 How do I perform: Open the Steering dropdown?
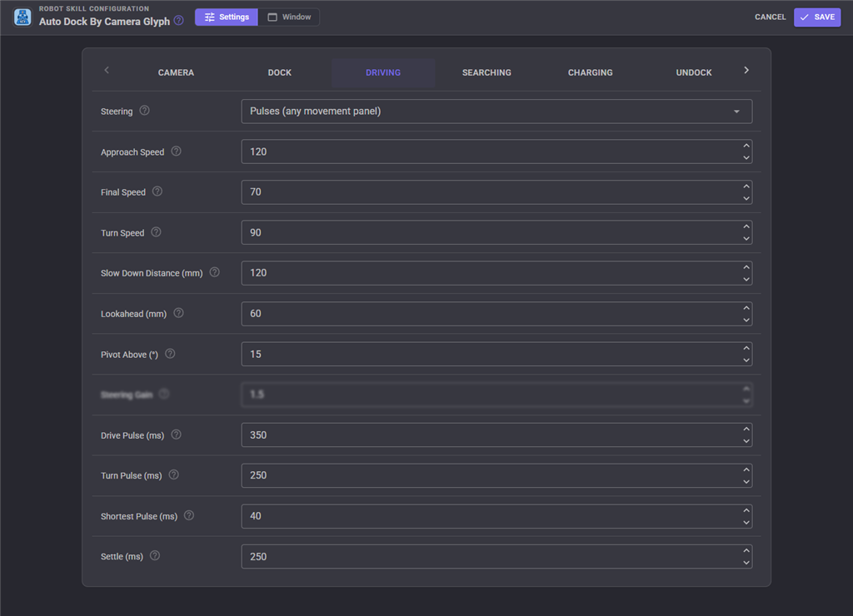[496, 112]
